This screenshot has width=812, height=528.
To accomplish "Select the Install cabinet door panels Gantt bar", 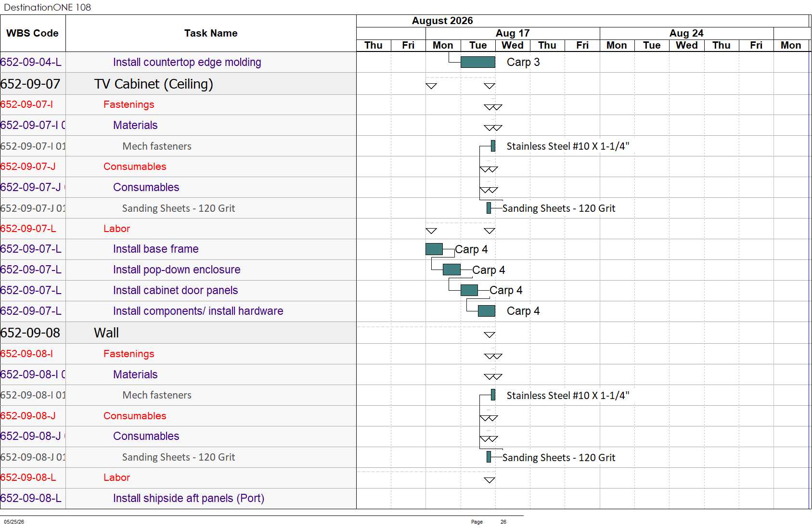I will click(x=469, y=290).
